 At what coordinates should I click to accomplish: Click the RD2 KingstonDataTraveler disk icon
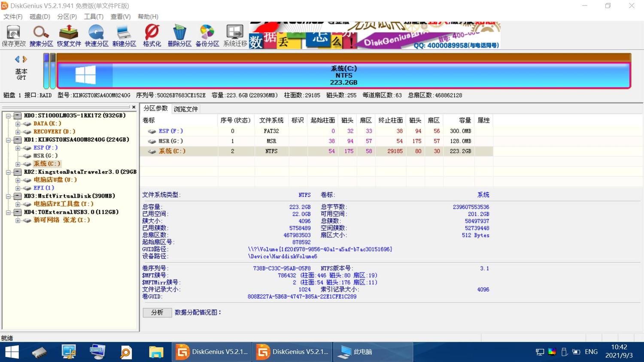18,172
